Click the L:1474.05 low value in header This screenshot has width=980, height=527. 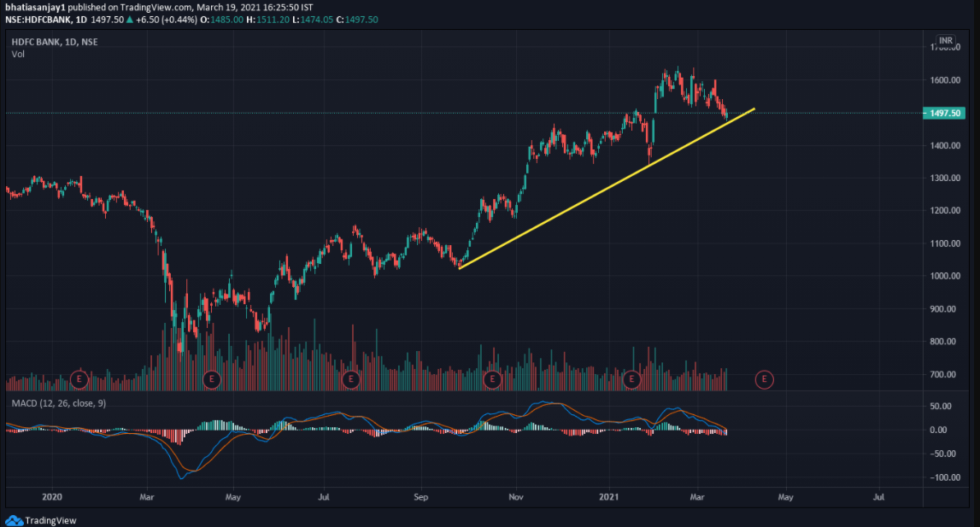313,20
